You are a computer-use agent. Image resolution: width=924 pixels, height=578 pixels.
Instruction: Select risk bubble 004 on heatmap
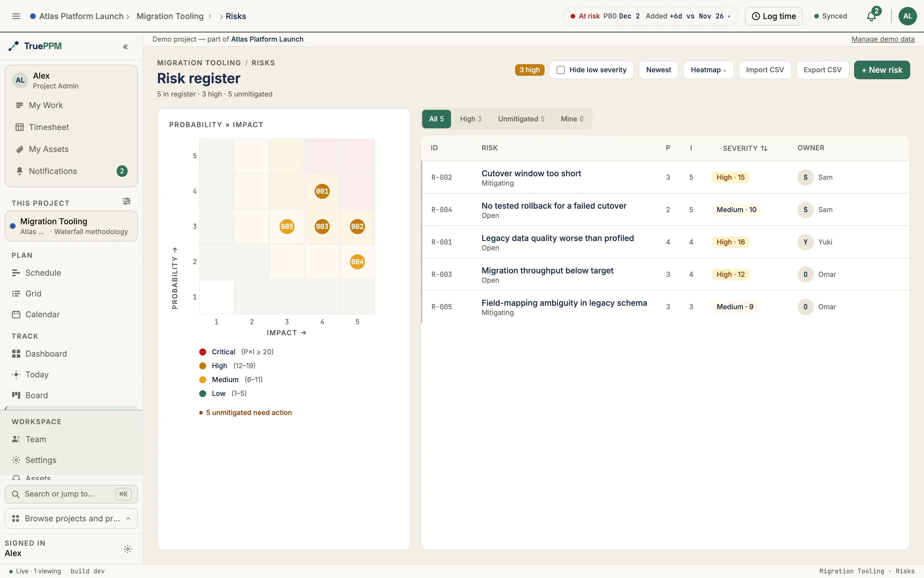[357, 262]
